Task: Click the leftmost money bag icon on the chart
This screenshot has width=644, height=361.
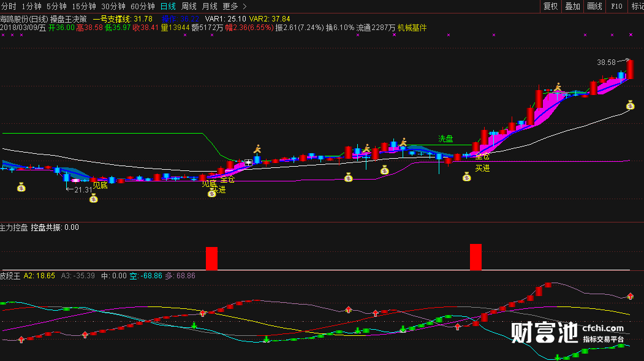Action: (x=21, y=188)
